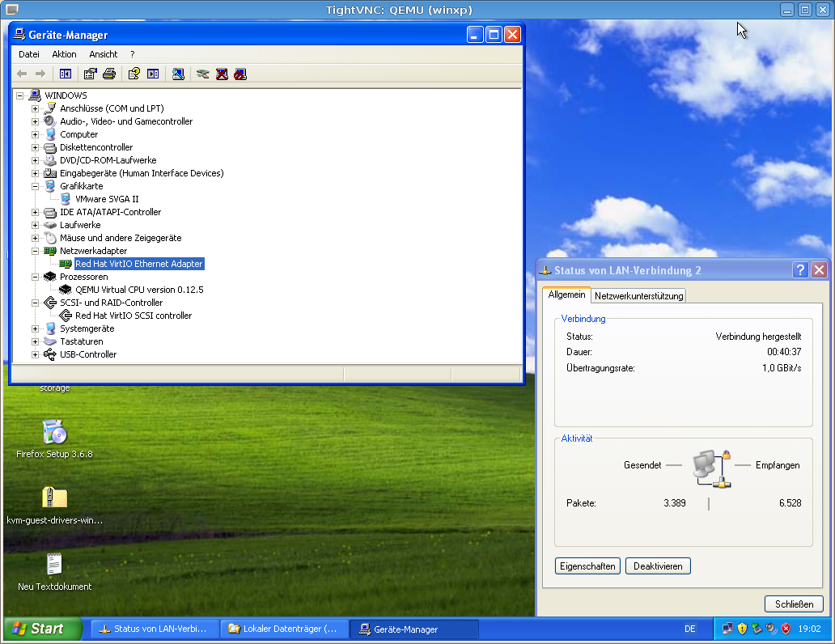The height and width of the screenshot is (644, 835).
Task: Switch to Status von LAN-Verbindung taskbar button
Action: click(x=156, y=629)
